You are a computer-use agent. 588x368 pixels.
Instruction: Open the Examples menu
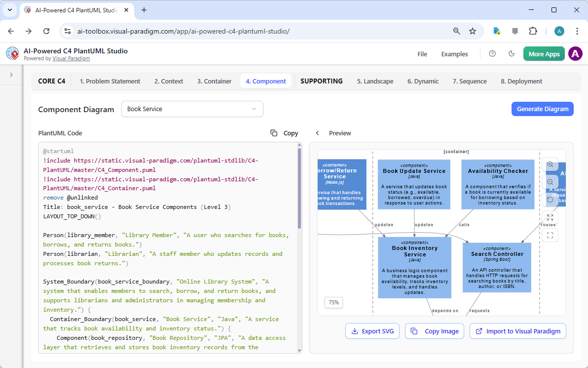tap(454, 54)
